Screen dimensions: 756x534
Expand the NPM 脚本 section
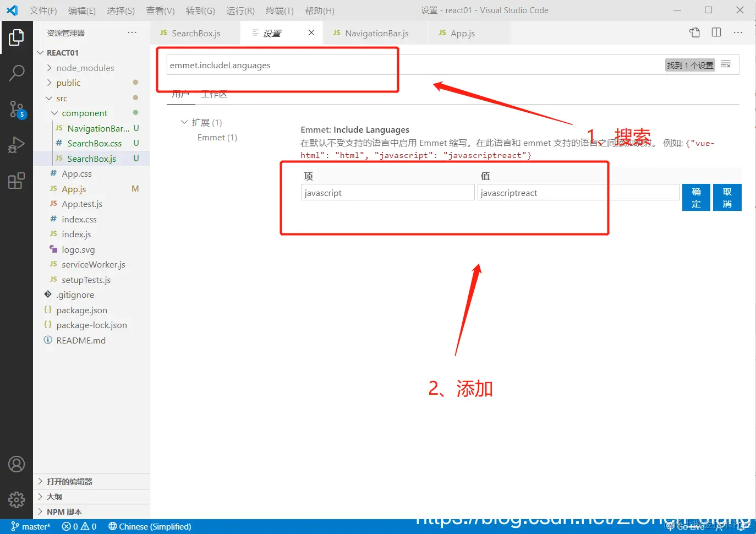point(91,511)
